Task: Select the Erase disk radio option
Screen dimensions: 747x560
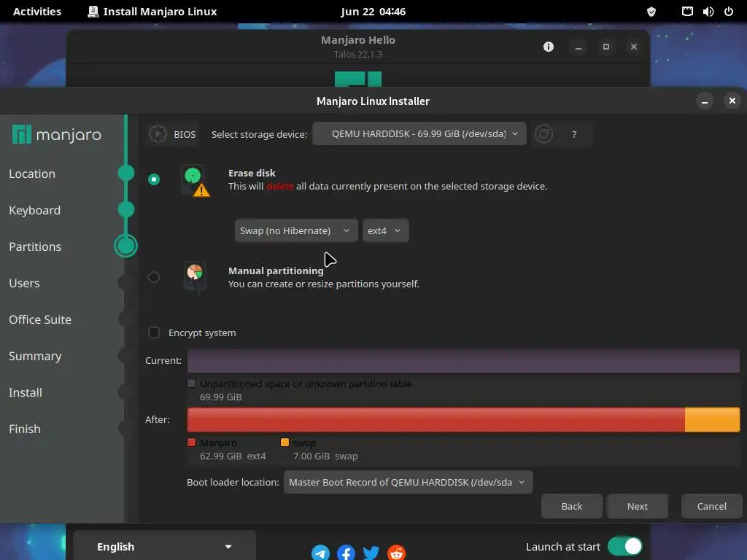Action: point(153,179)
